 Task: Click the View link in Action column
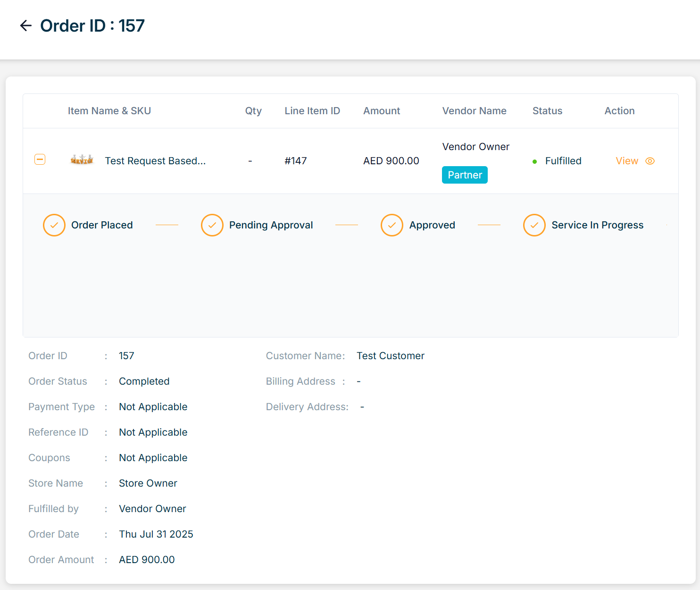click(x=627, y=161)
